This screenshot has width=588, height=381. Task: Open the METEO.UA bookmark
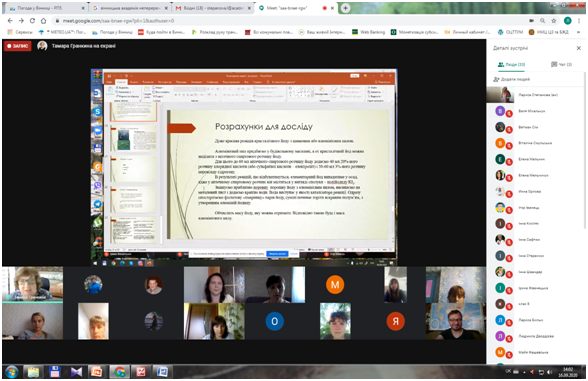[62, 32]
